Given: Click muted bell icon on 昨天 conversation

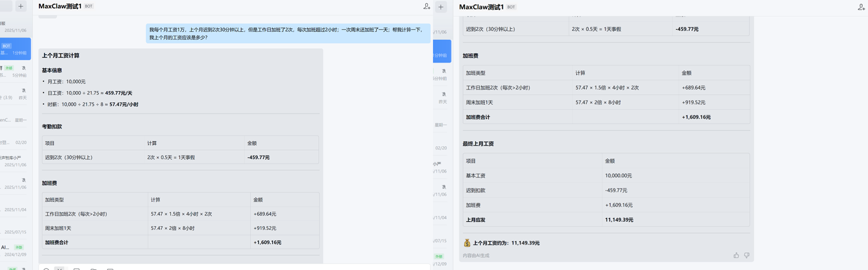Looking at the screenshot, I should click(24, 90).
